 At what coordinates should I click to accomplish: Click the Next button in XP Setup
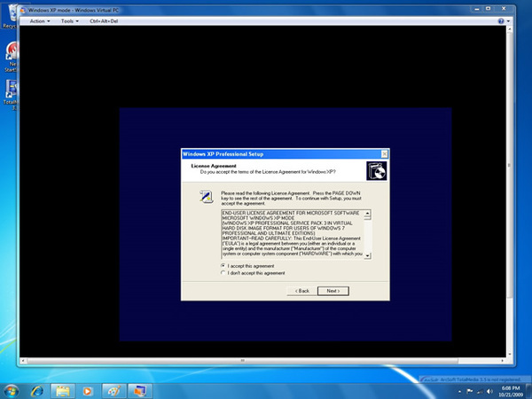point(332,291)
